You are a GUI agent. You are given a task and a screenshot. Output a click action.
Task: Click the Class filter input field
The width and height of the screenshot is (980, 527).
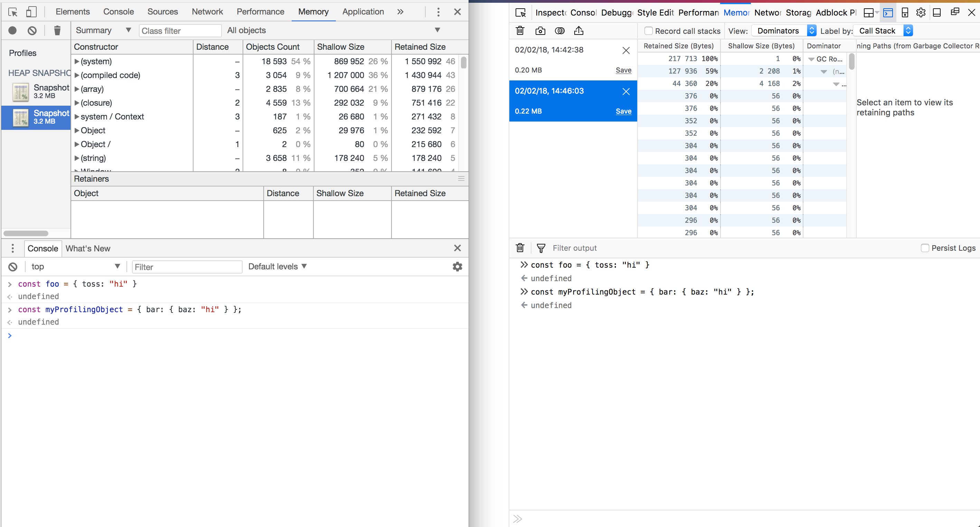(x=180, y=31)
